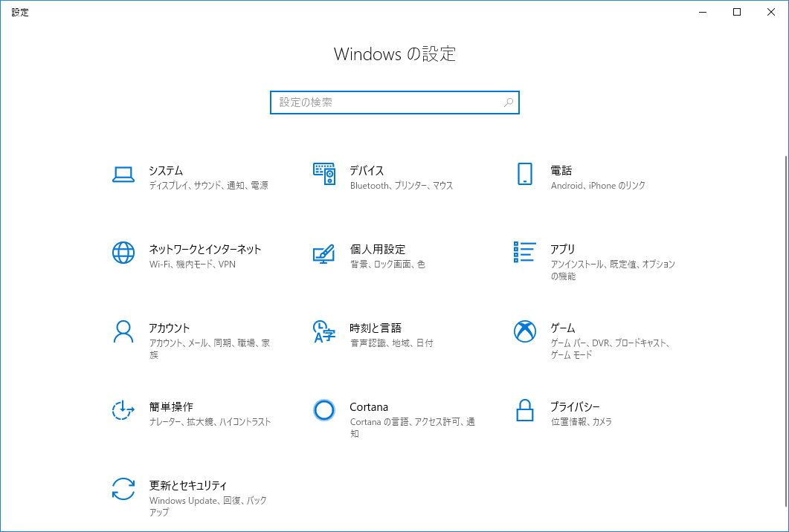
Task: Click the プライバシー category title
Action: (x=575, y=406)
